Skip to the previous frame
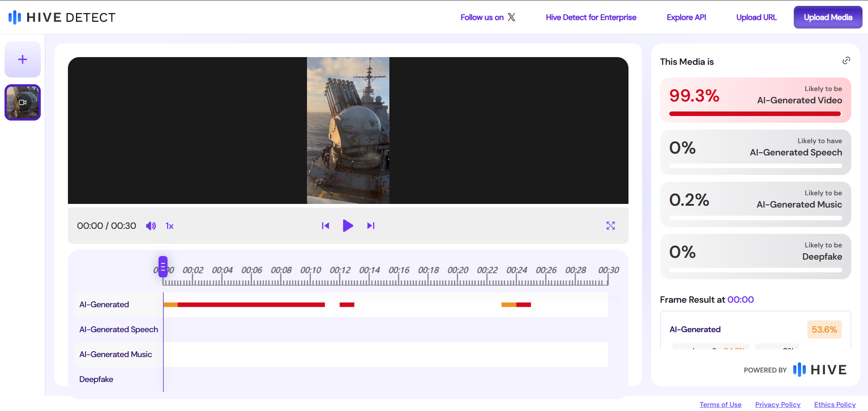This screenshot has width=868, height=411. tap(325, 226)
